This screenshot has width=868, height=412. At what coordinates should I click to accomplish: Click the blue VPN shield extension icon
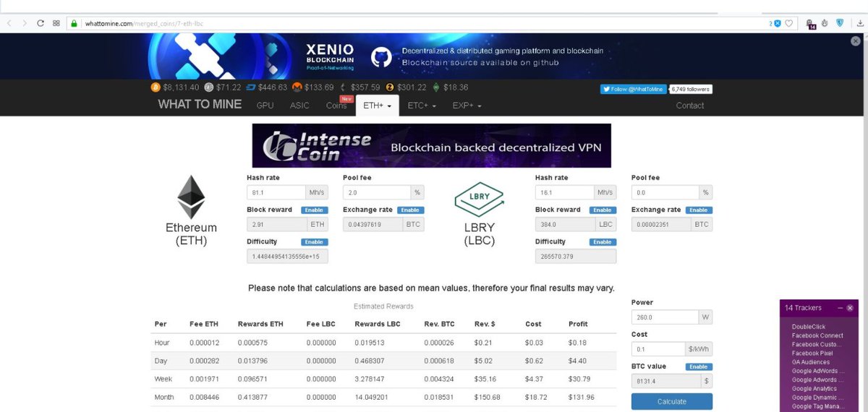[x=840, y=23]
